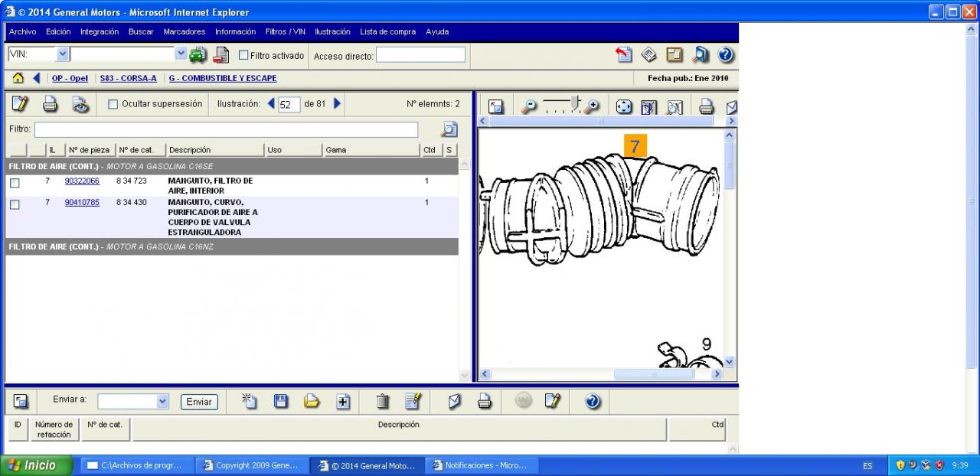Click the blue help question mark at top right
This screenshot has width=980, height=476.
[726, 54]
